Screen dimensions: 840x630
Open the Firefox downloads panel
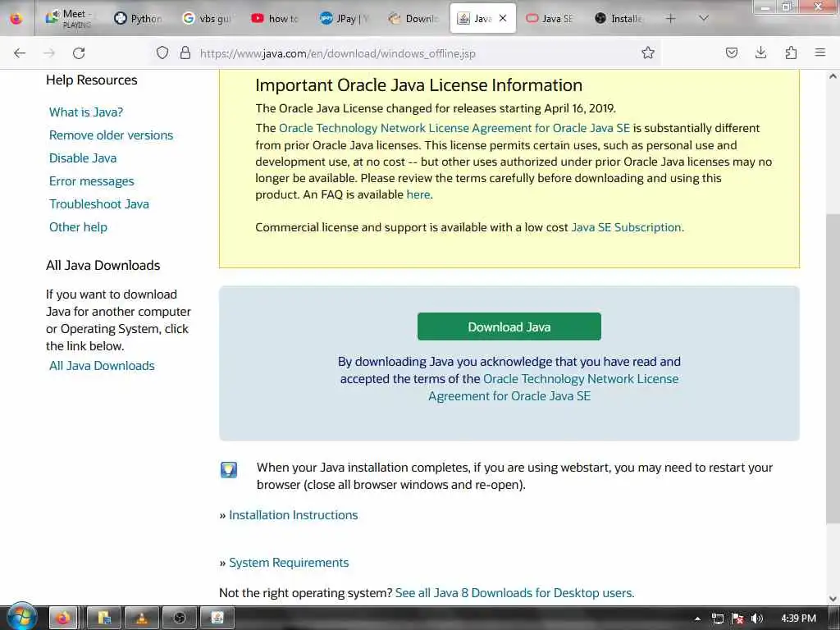(x=760, y=53)
